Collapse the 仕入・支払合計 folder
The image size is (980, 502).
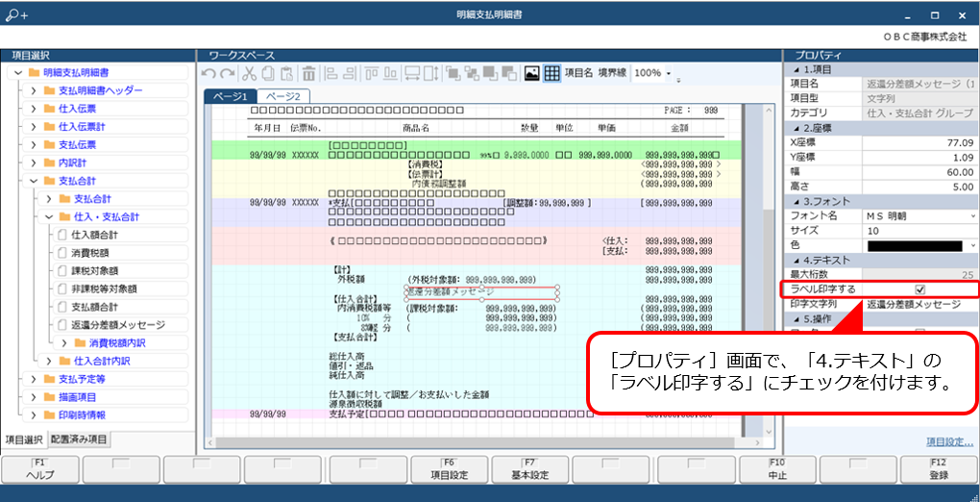(49, 217)
